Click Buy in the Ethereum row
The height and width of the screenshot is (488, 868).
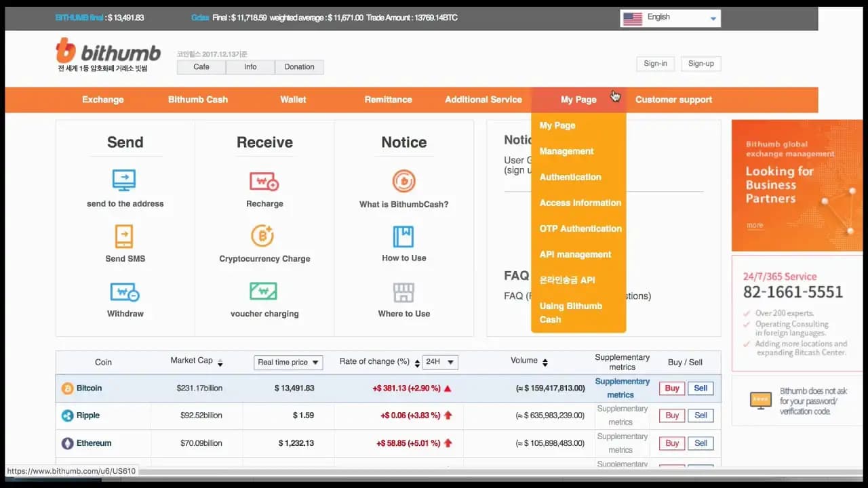click(672, 443)
